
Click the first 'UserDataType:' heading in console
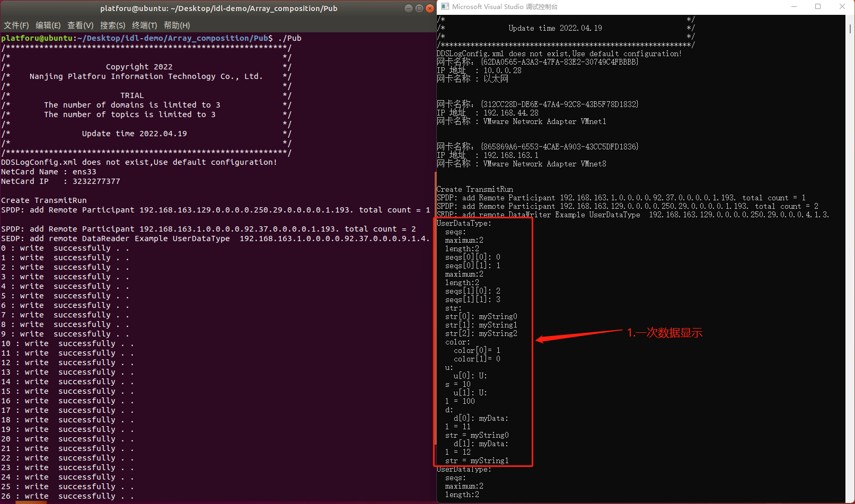click(464, 223)
